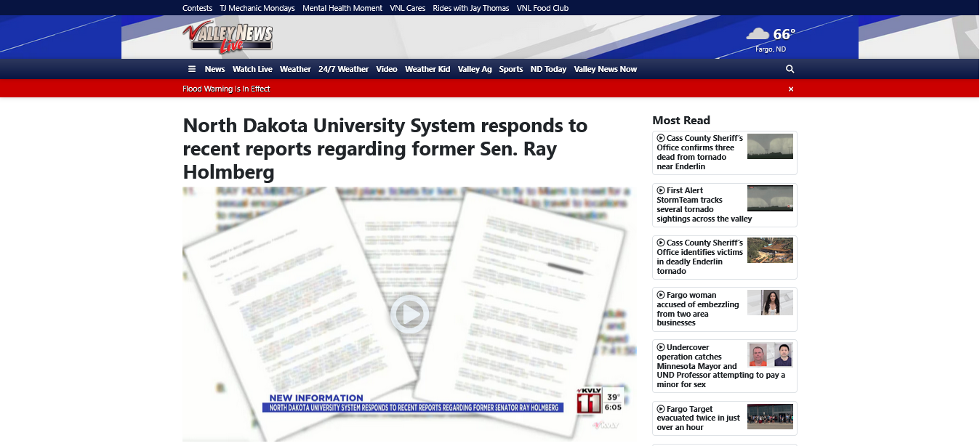Open Fargo Target evacuated twice story

pos(698,418)
